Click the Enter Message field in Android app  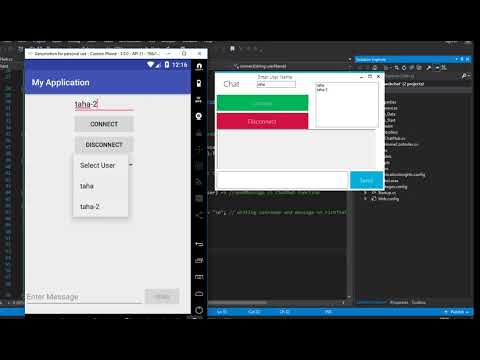click(x=84, y=297)
